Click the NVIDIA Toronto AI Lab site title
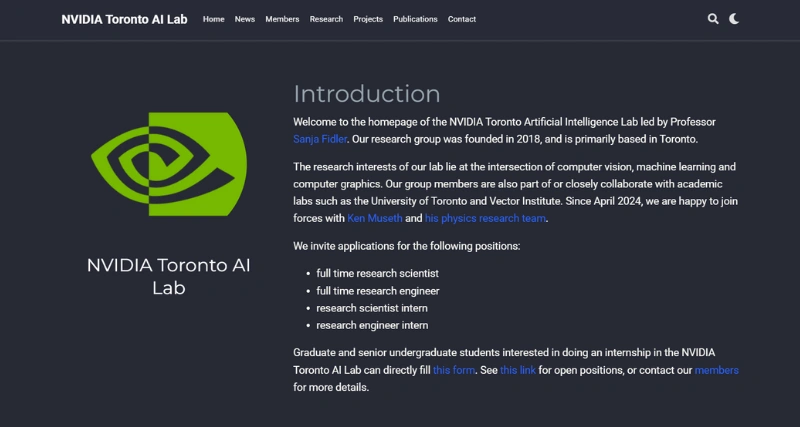Viewport: 800px width, 427px height. point(126,19)
